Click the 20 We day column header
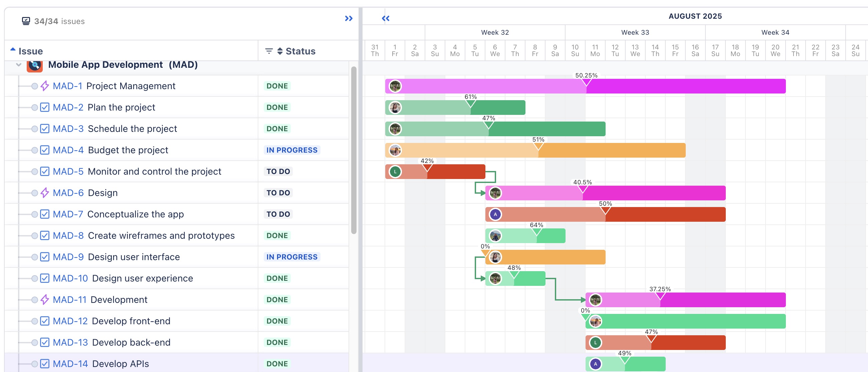 pos(775,50)
